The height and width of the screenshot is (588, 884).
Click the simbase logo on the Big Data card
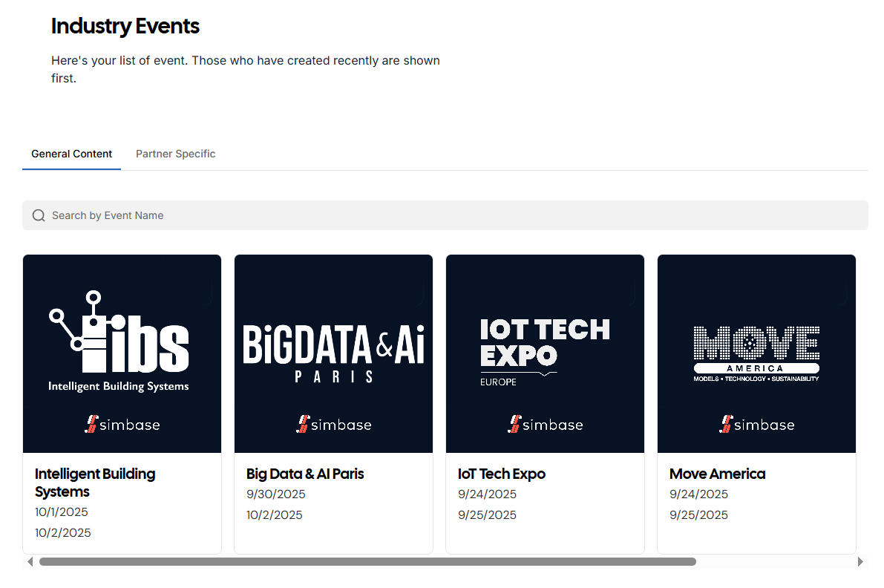coord(334,424)
